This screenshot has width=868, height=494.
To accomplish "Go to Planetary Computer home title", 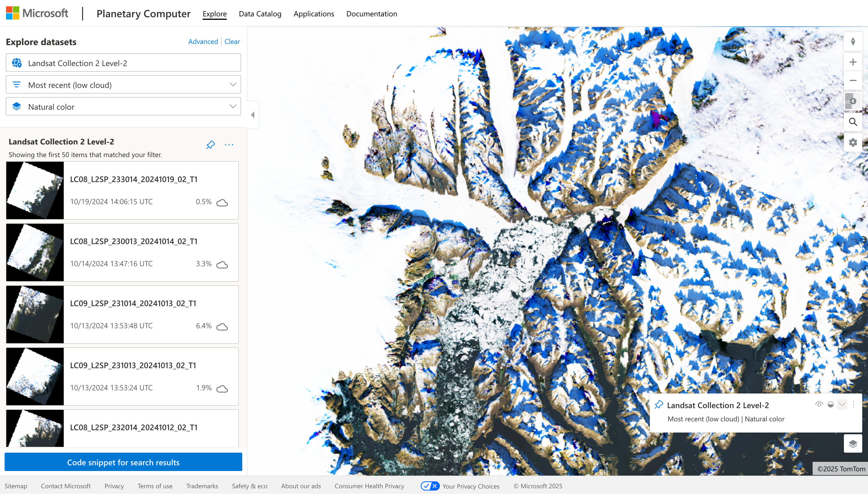I will coord(144,14).
